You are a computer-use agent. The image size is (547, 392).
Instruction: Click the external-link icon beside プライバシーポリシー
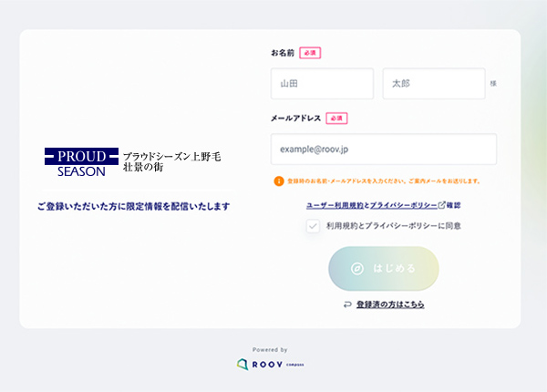pos(441,205)
